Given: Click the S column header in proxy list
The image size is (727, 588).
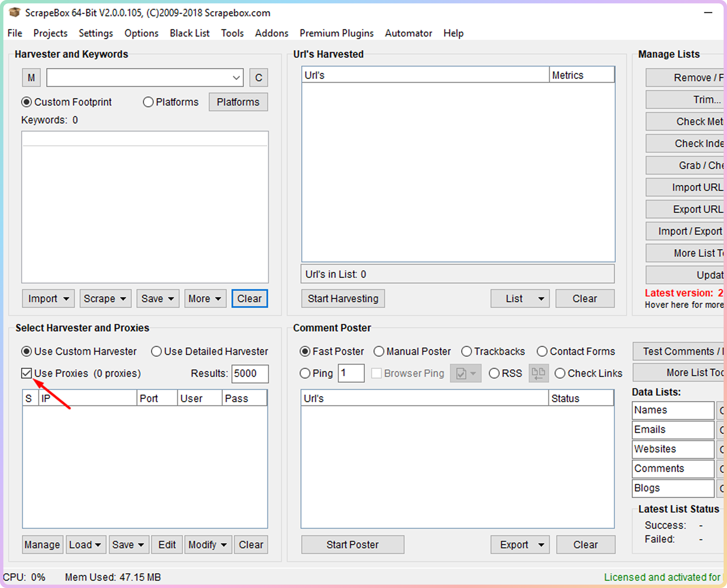Looking at the screenshot, I should click(29, 398).
